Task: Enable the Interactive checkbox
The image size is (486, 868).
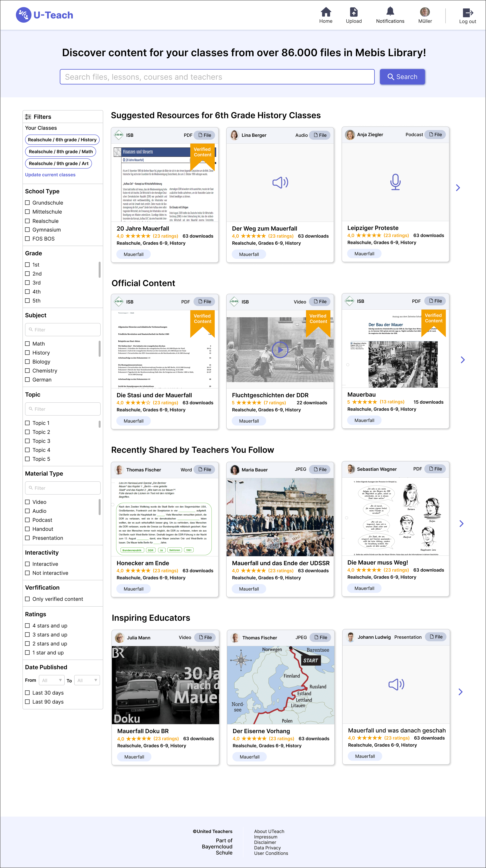Action: click(27, 564)
